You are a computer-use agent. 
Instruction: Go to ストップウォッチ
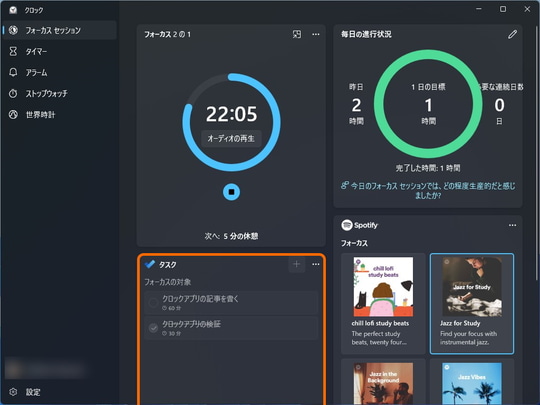[59, 94]
